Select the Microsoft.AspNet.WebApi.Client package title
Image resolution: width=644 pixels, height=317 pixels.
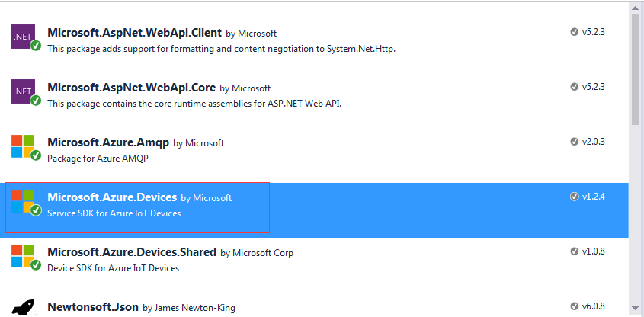pos(134,33)
